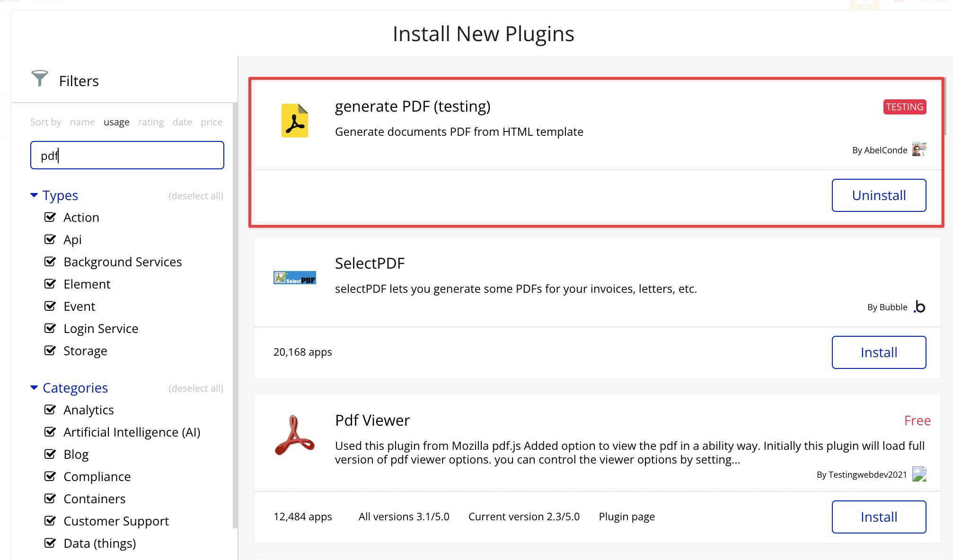The height and width of the screenshot is (560, 953).
Task: Sort plugins by rating
Action: click(x=150, y=122)
